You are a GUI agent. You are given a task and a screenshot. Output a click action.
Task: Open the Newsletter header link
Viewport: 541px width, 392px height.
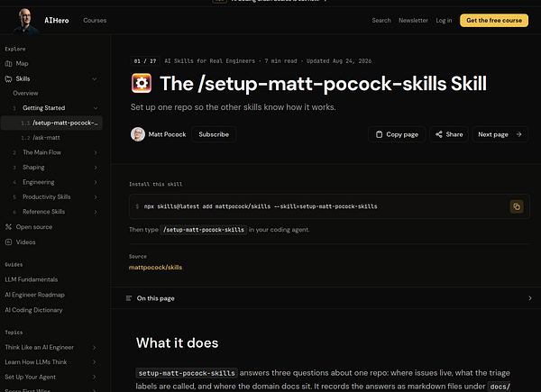click(413, 21)
